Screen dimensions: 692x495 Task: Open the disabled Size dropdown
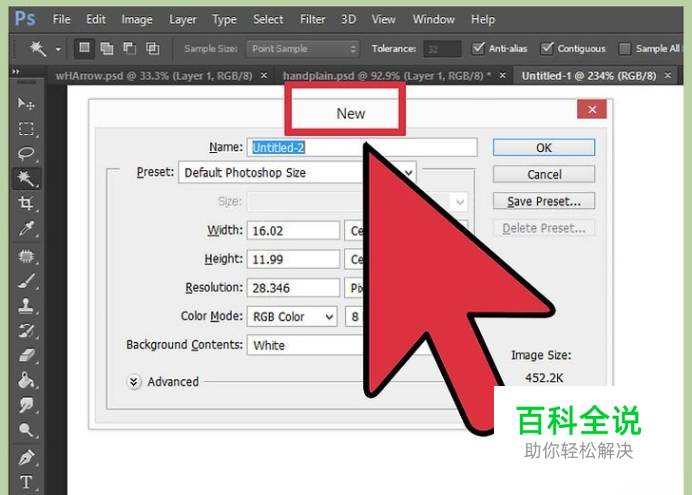[357, 202]
